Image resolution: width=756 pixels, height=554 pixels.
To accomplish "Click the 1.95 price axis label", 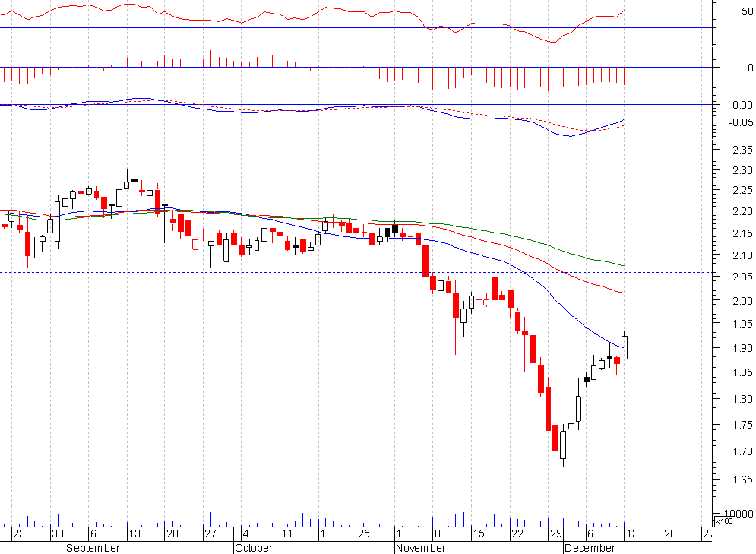I will 742,324.
